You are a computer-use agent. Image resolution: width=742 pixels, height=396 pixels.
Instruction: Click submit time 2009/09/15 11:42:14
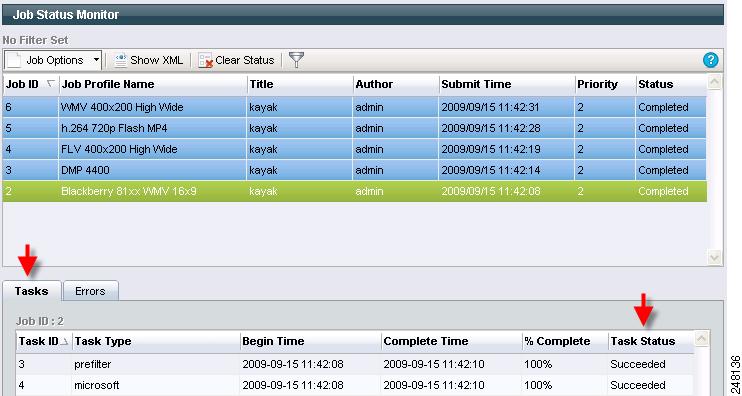[490, 170]
